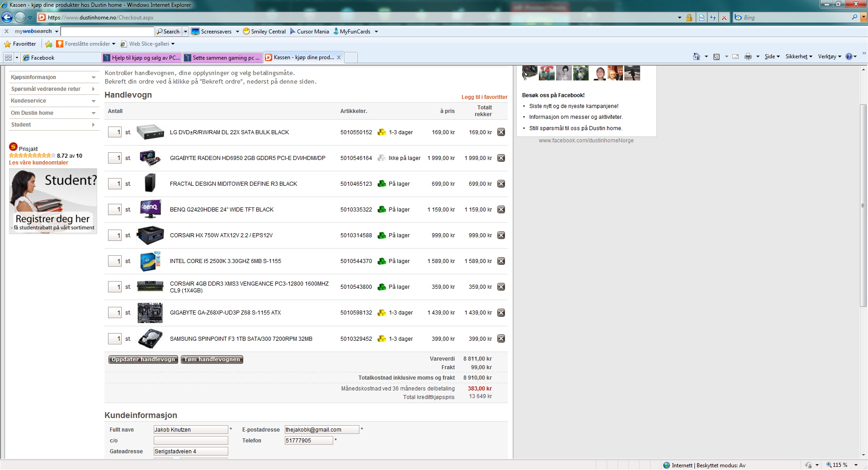This screenshot has height=470, width=868.
Task: Open the Sikkerhet menu dropdown
Action: (x=799, y=56)
